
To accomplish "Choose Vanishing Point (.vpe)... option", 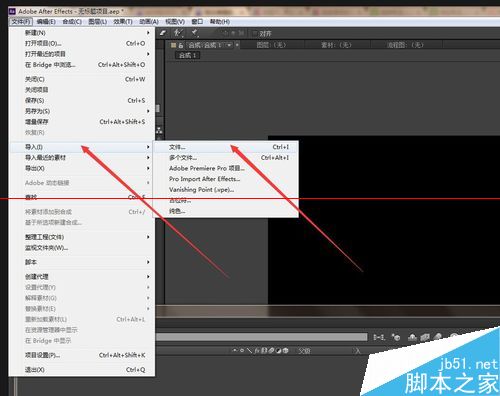I will [226, 190].
